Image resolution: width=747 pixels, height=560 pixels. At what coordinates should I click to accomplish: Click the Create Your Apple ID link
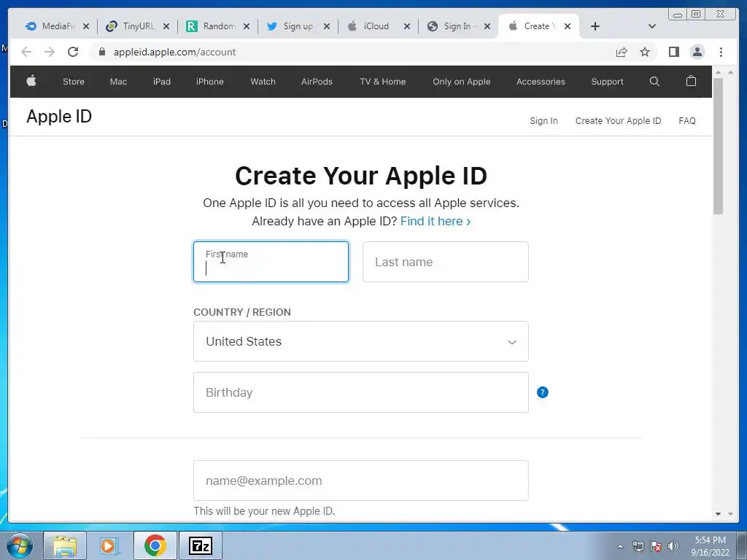[618, 121]
